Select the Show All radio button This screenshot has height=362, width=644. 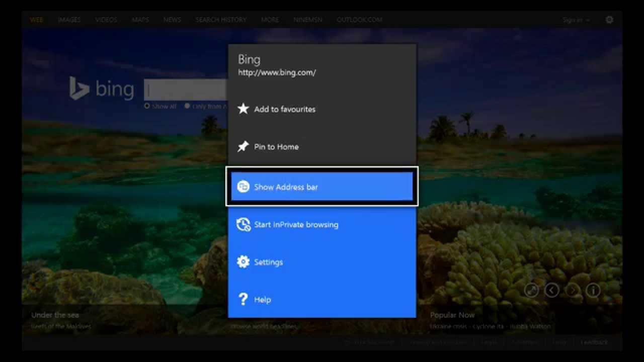coord(147,106)
